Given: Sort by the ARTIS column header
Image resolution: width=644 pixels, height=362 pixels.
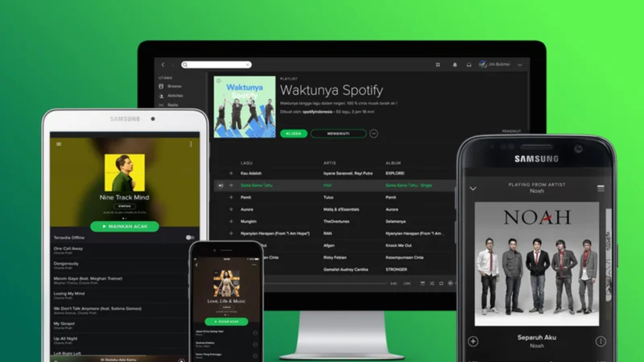Looking at the screenshot, I should pos(329,163).
